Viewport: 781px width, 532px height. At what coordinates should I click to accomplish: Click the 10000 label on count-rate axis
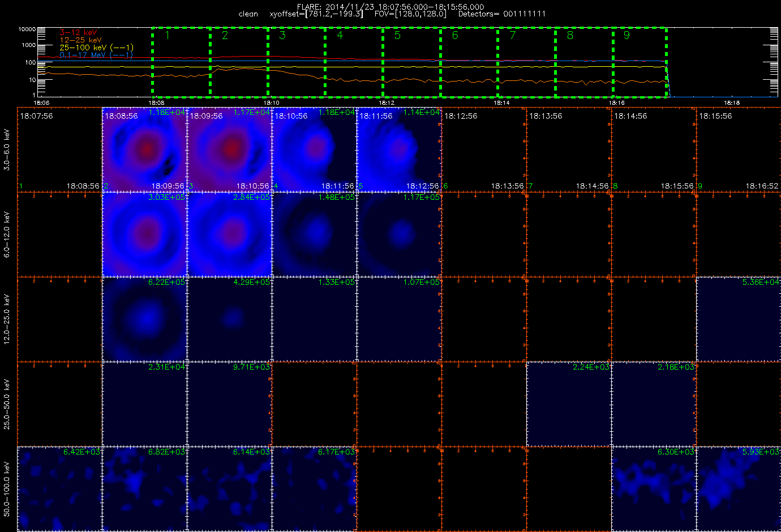point(27,29)
